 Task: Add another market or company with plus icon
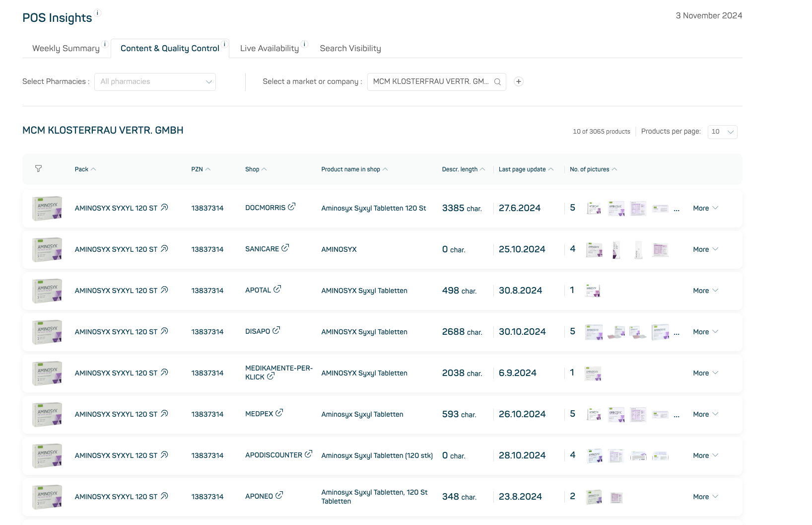click(x=519, y=81)
